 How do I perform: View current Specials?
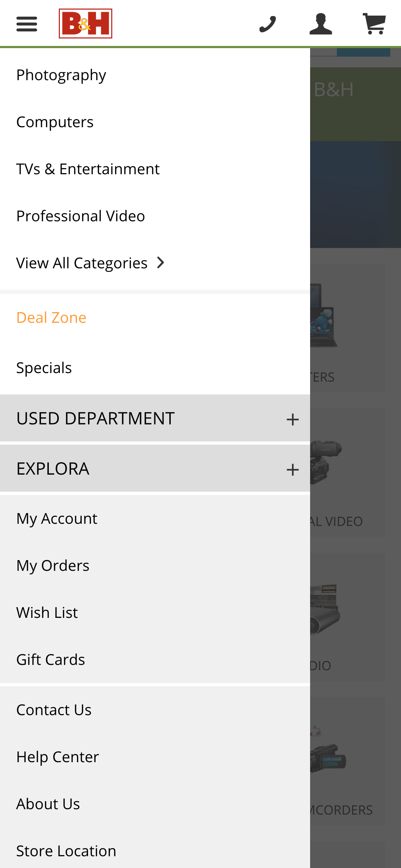[43, 368]
